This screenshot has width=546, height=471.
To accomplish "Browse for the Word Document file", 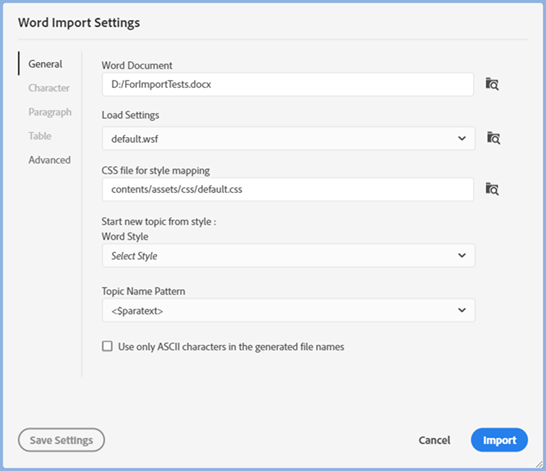I will click(x=492, y=84).
